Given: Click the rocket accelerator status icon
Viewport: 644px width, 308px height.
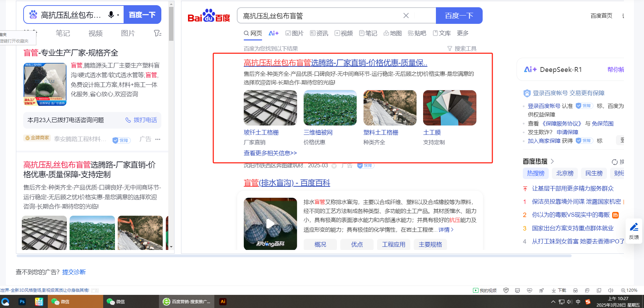Looking at the screenshot, I should 541,290.
